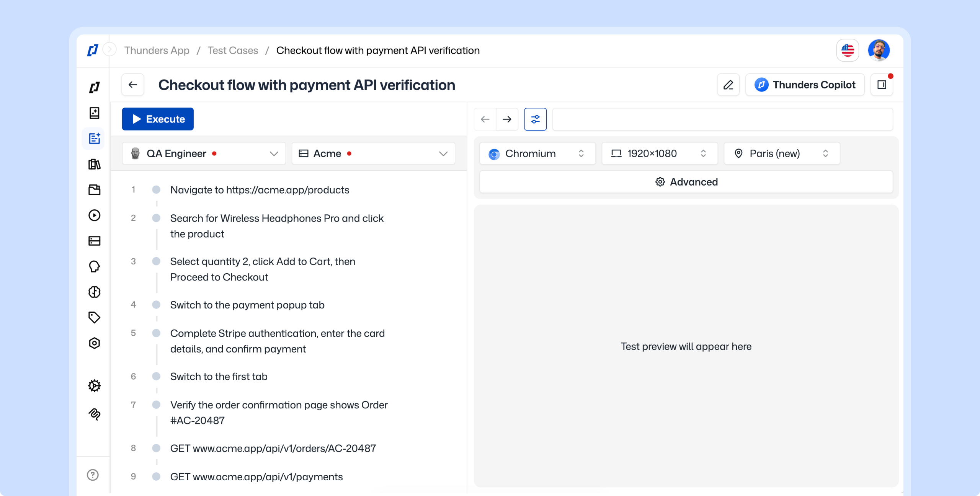Toggle the side panel layout button
This screenshot has width=980, height=496.
tap(882, 85)
